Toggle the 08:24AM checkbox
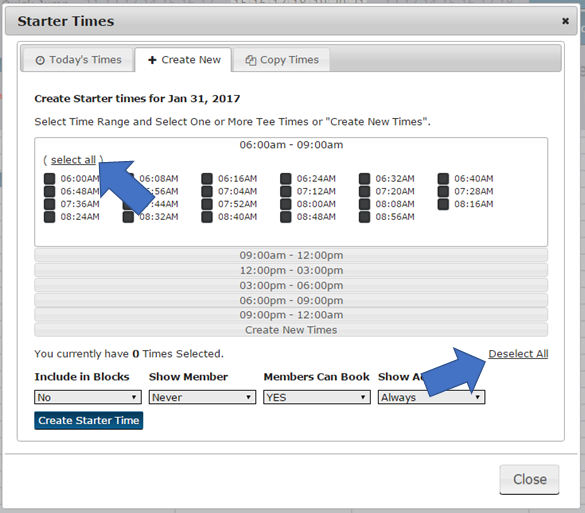The image size is (585, 513). 49,217
